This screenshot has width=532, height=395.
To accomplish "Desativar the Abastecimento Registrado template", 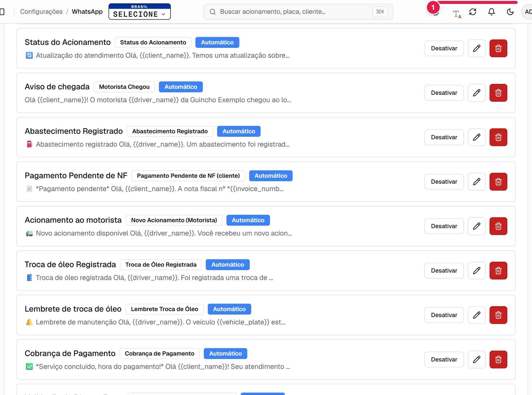I will click(444, 137).
